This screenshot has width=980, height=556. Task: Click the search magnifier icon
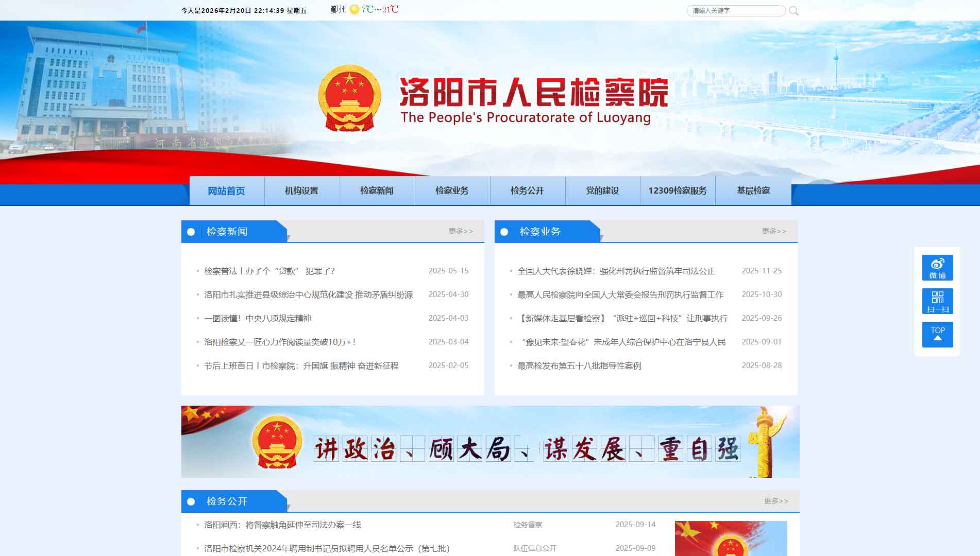[x=794, y=11]
